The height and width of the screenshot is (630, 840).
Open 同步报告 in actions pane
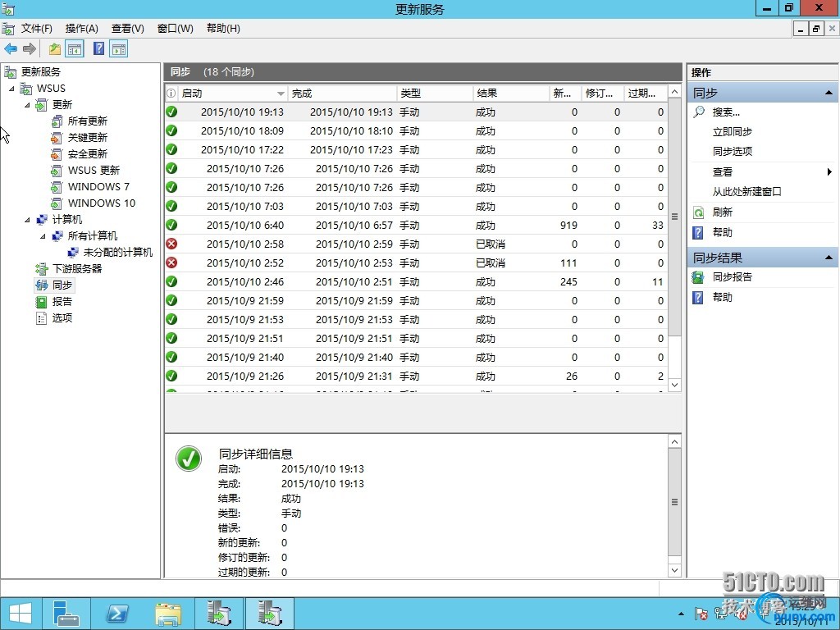tap(732, 277)
